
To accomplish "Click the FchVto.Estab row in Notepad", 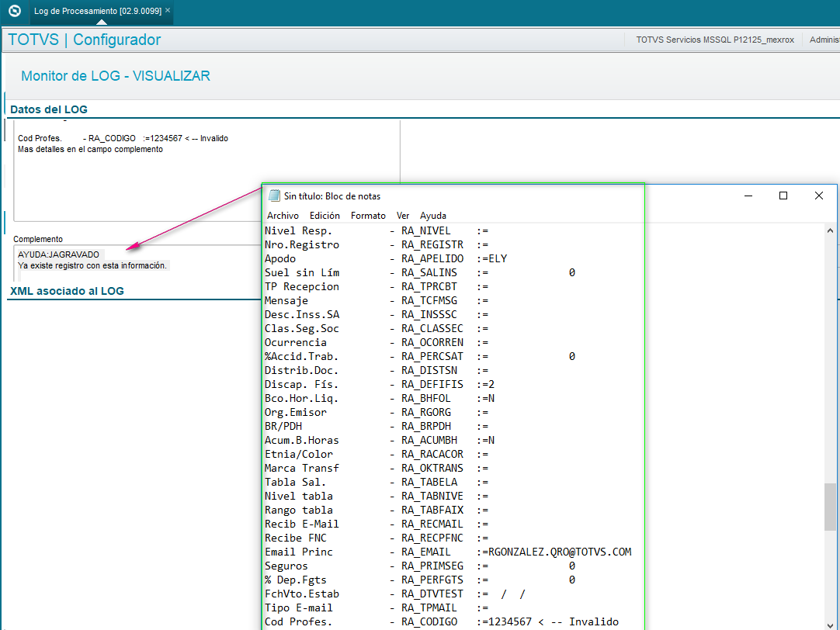I will click(395, 594).
